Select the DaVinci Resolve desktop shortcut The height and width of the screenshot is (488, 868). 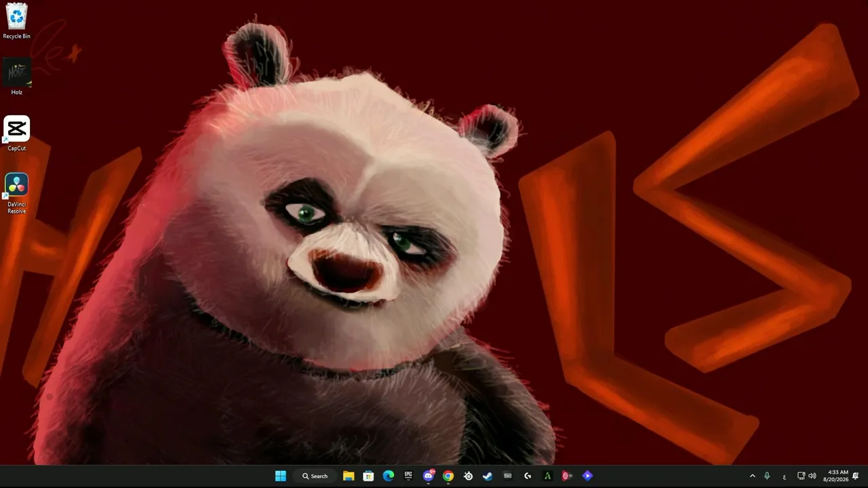(x=17, y=193)
